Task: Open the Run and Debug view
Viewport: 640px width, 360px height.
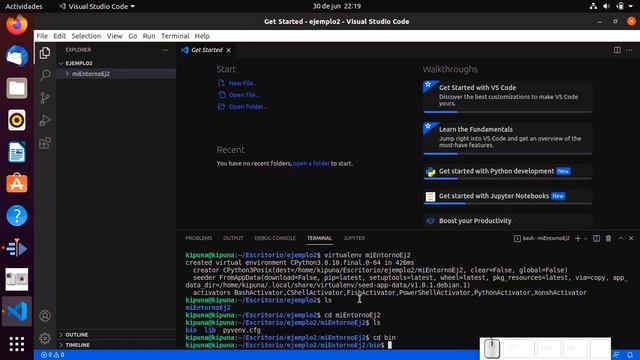Action: pos(45,120)
